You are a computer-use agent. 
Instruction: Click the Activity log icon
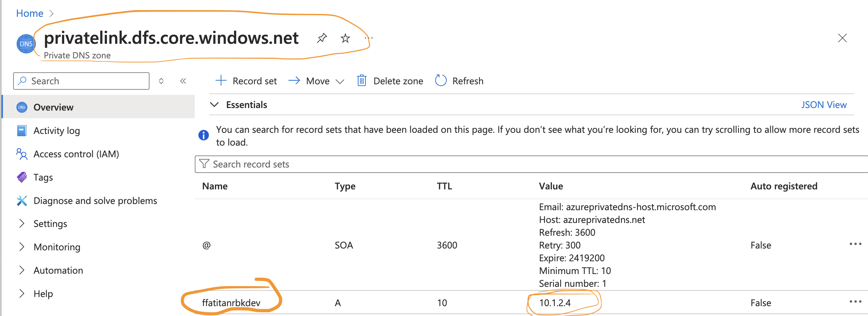click(22, 131)
